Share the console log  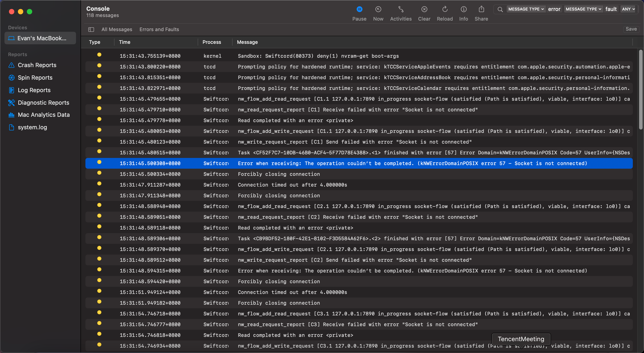[481, 13]
